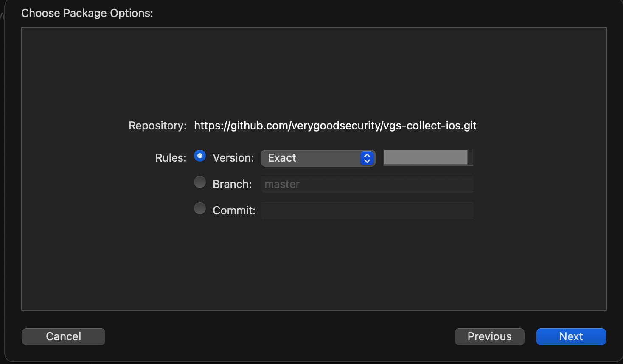The width and height of the screenshot is (623, 364).
Task: Select the Commit rule radio button
Action: click(200, 209)
